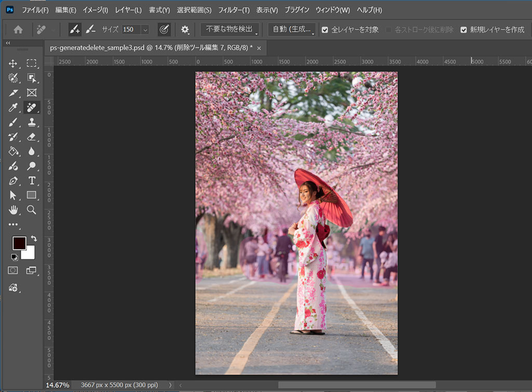Expand the status bar info arrow

click(170, 385)
